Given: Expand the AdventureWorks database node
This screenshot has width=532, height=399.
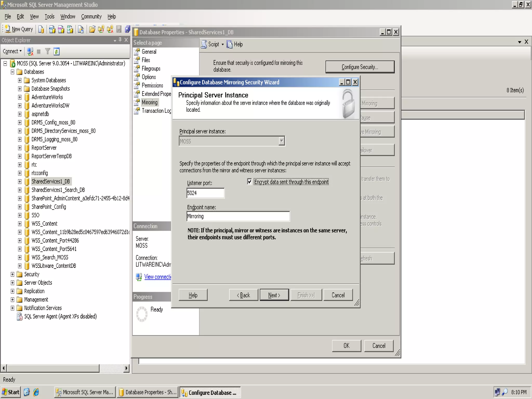Looking at the screenshot, I should pos(20,97).
